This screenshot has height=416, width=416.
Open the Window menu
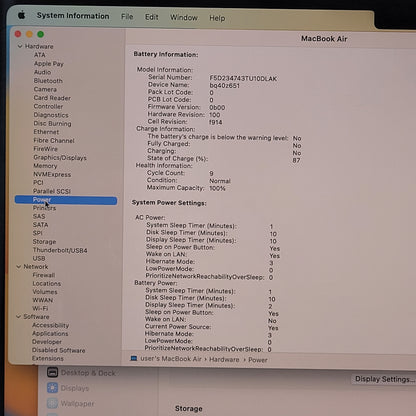click(184, 17)
